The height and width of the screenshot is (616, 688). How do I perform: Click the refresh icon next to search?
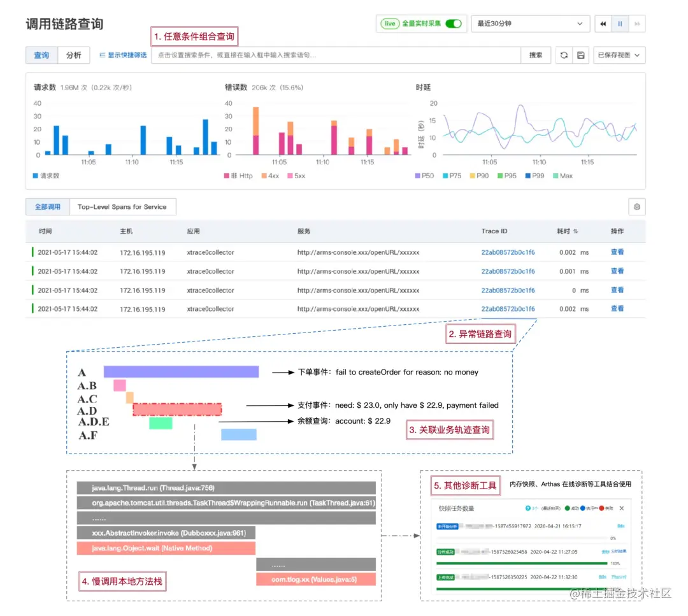tap(564, 55)
